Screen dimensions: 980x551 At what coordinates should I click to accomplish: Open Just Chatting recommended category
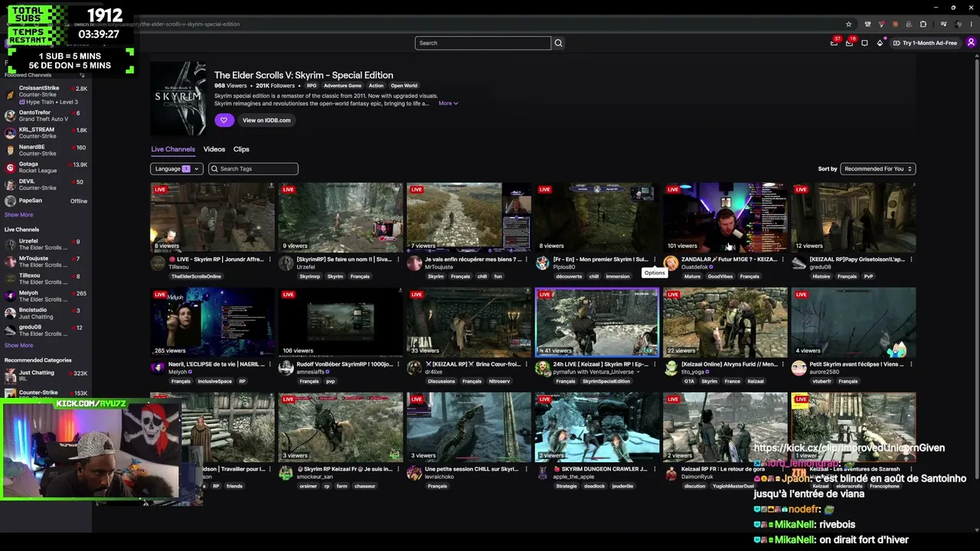[x=46, y=376]
